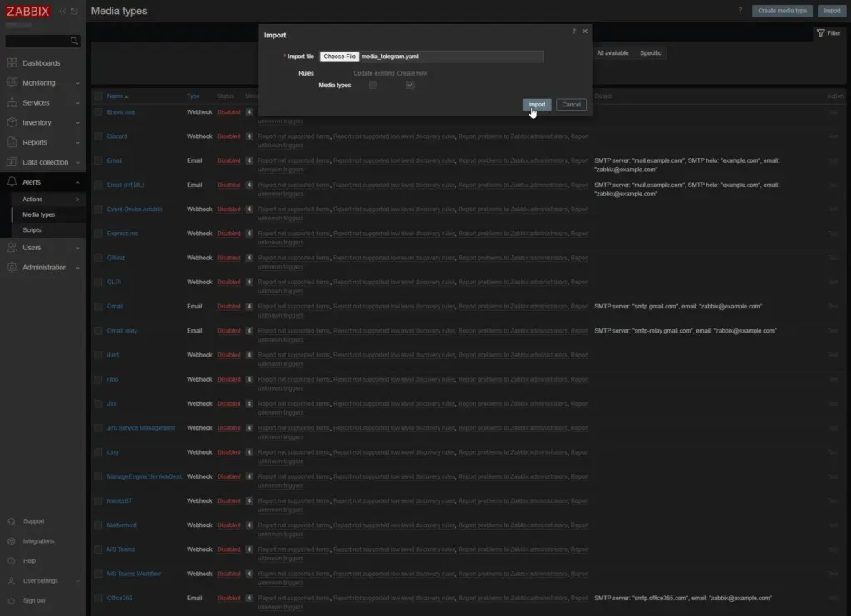Open the Scripts submenu item

pos(32,229)
